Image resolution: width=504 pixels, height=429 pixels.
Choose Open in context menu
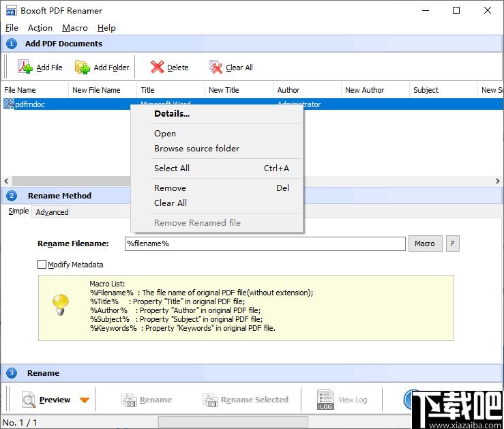pyautogui.click(x=217, y=134)
